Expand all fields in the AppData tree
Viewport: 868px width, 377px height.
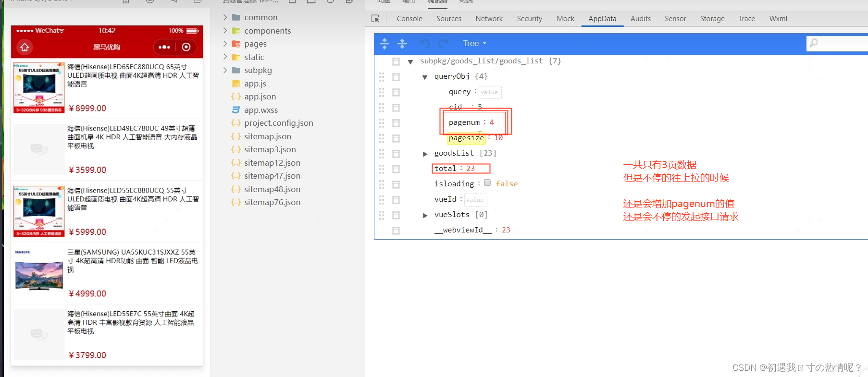pyautogui.click(x=384, y=43)
